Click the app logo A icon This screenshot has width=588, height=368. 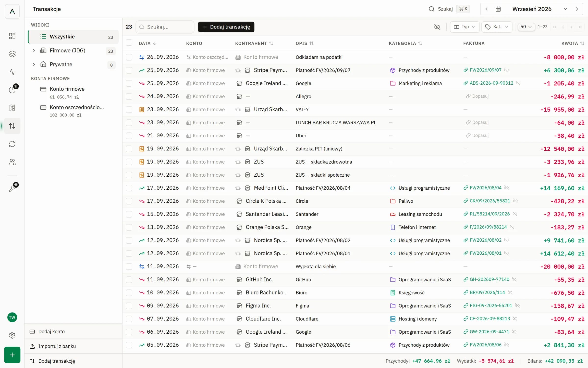tap(12, 11)
